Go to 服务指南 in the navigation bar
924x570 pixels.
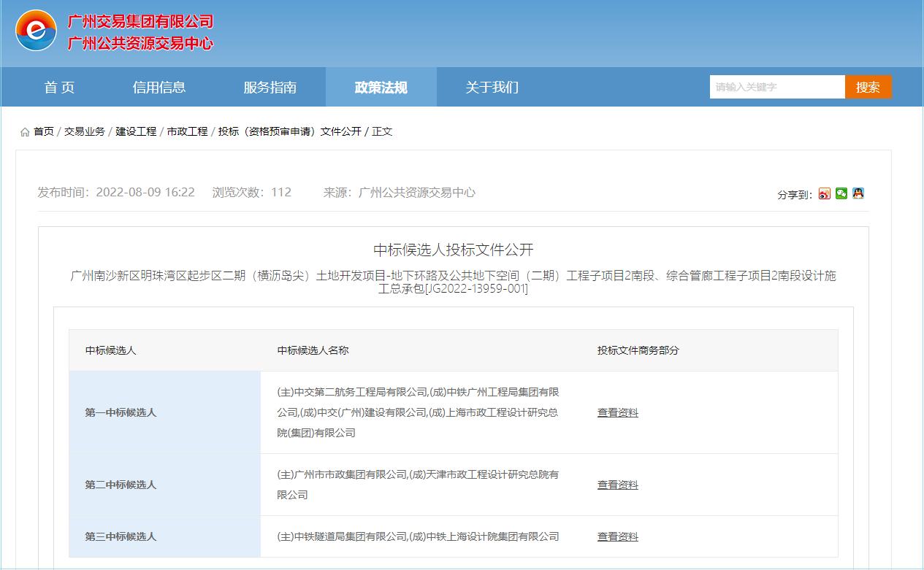point(270,88)
